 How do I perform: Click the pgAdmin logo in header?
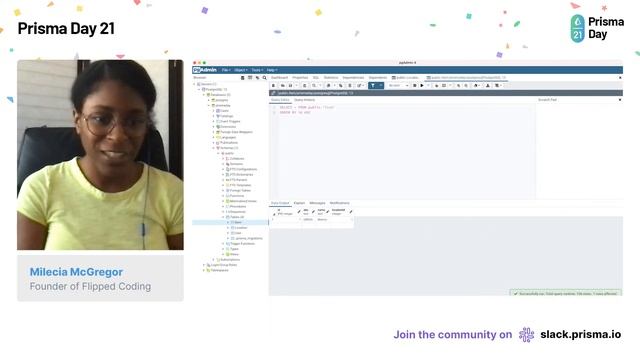(205, 70)
